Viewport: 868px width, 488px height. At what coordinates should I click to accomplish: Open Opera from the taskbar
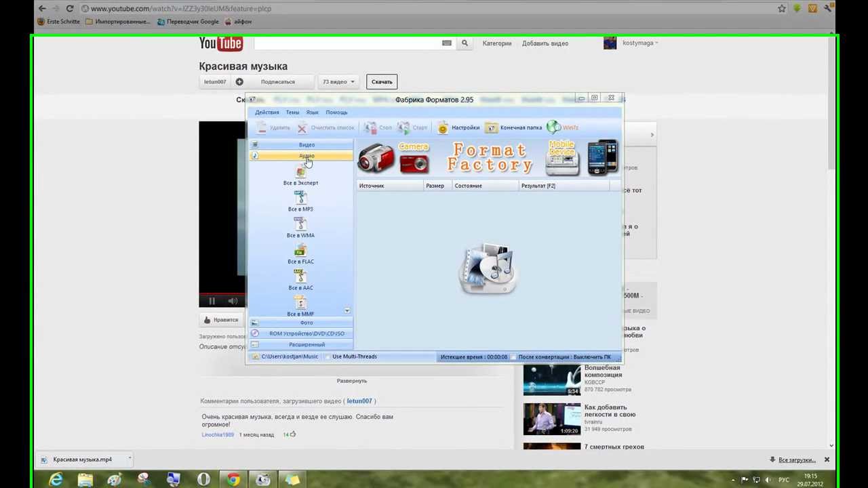point(203,480)
